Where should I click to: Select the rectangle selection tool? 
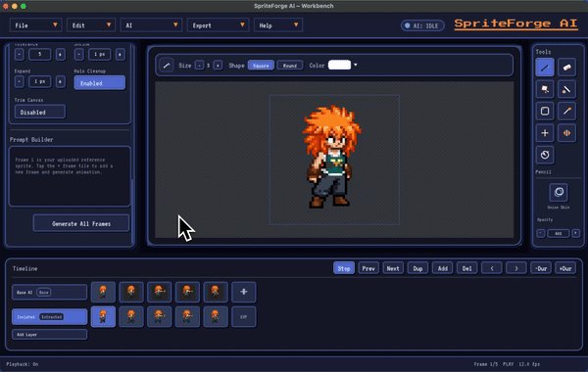pyautogui.click(x=545, y=112)
